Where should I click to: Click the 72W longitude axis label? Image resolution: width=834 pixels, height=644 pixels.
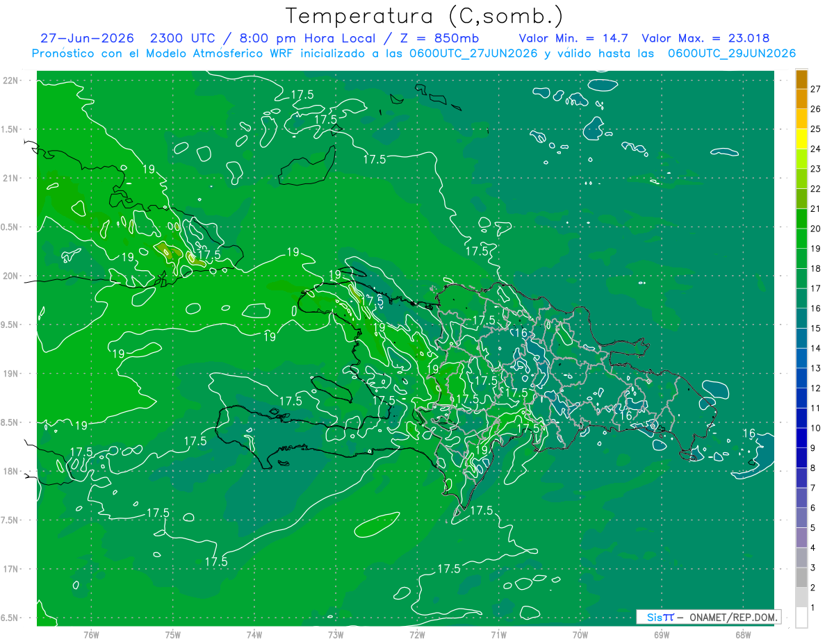click(417, 634)
